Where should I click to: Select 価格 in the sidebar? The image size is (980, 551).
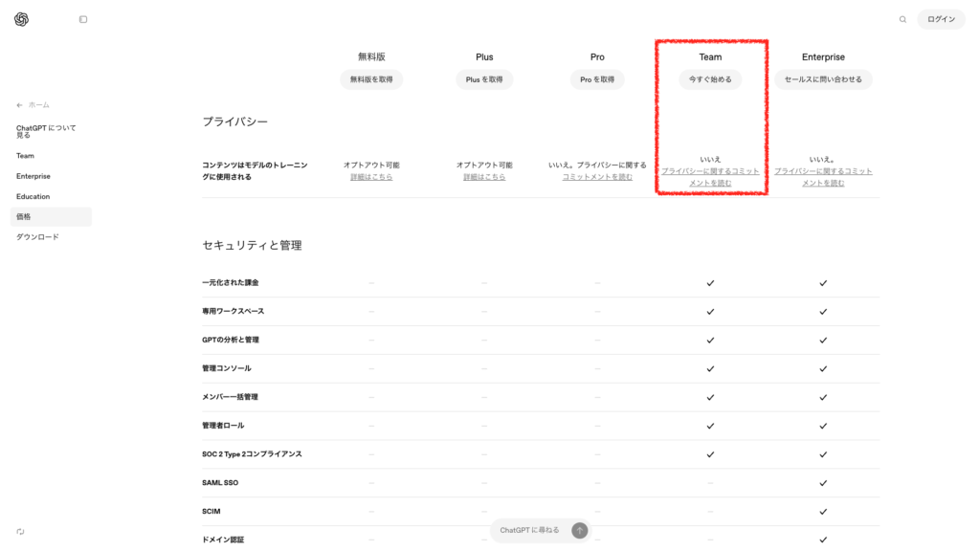click(x=51, y=217)
